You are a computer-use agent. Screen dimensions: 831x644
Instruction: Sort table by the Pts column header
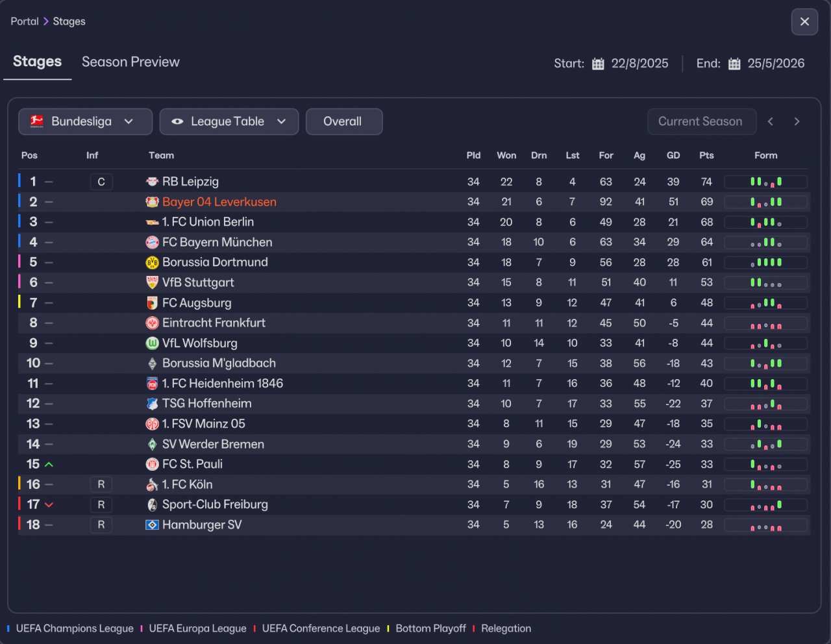coord(706,155)
